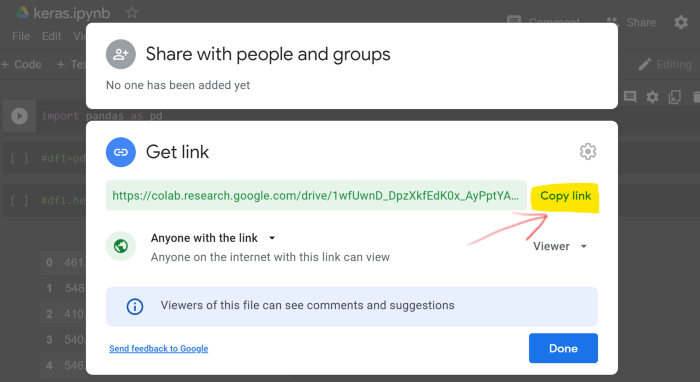Click the info icon in the viewers notice
Viewport: 700px width, 382px height.
pyautogui.click(x=135, y=307)
